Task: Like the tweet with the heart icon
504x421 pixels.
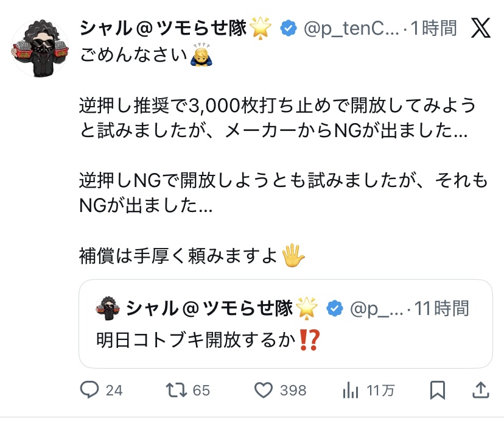Action: click(x=263, y=390)
